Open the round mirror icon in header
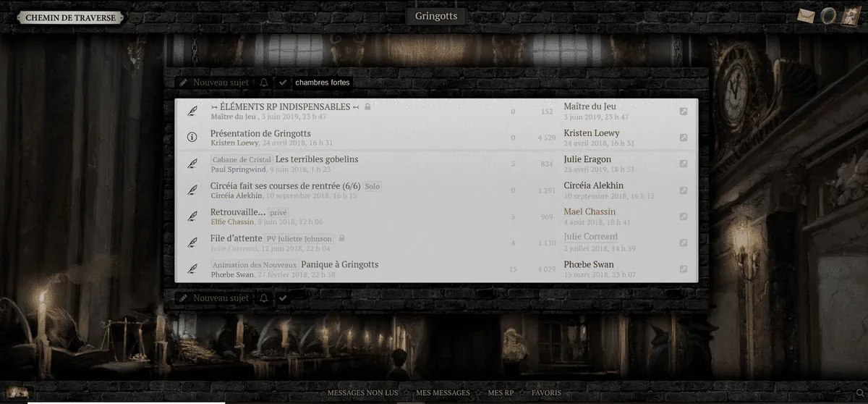The height and width of the screenshot is (404, 868). pyautogui.click(x=830, y=15)
